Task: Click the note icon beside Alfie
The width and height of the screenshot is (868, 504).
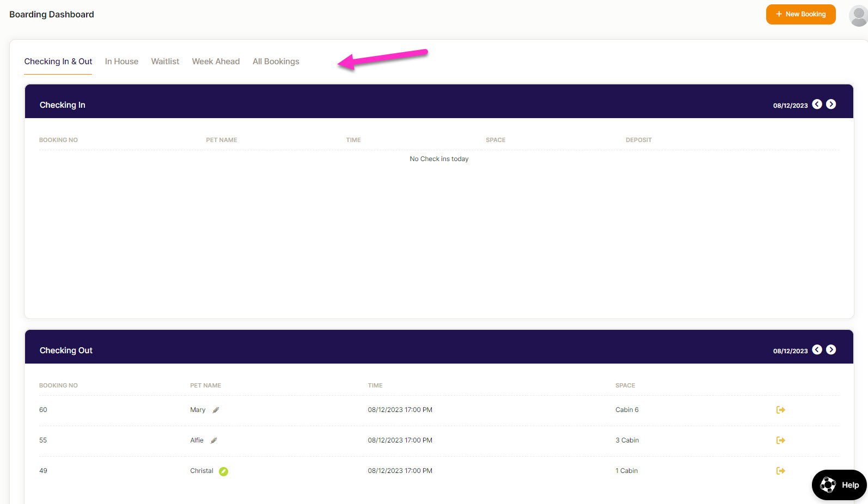Action: point(214,440)
